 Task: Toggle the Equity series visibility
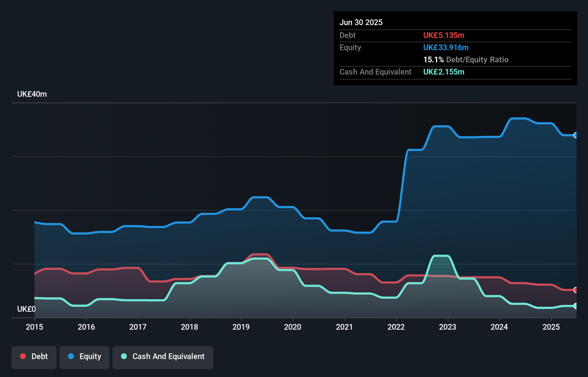pyautogui.click(x=84, y=357)
